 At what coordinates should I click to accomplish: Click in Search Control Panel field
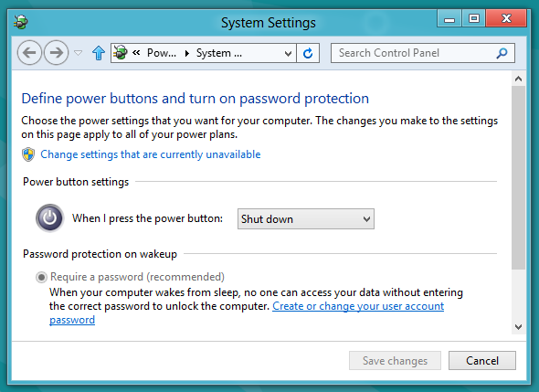pos(416,53)
